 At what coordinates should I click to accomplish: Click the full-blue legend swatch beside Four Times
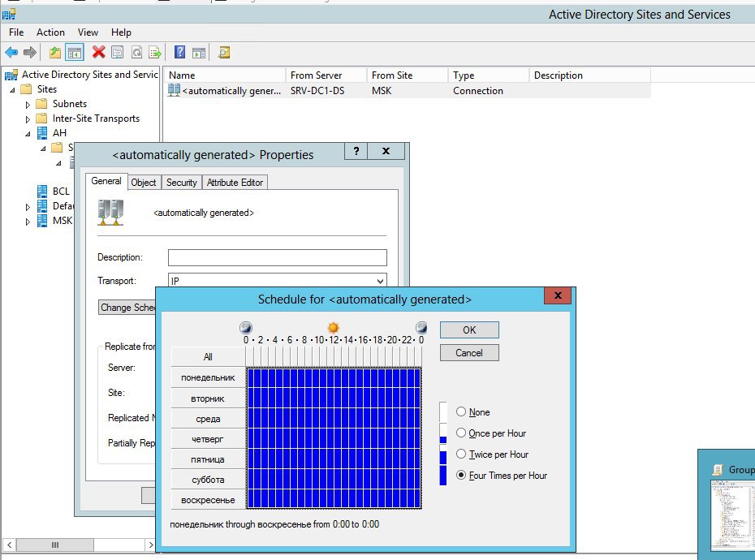[443, 476]
